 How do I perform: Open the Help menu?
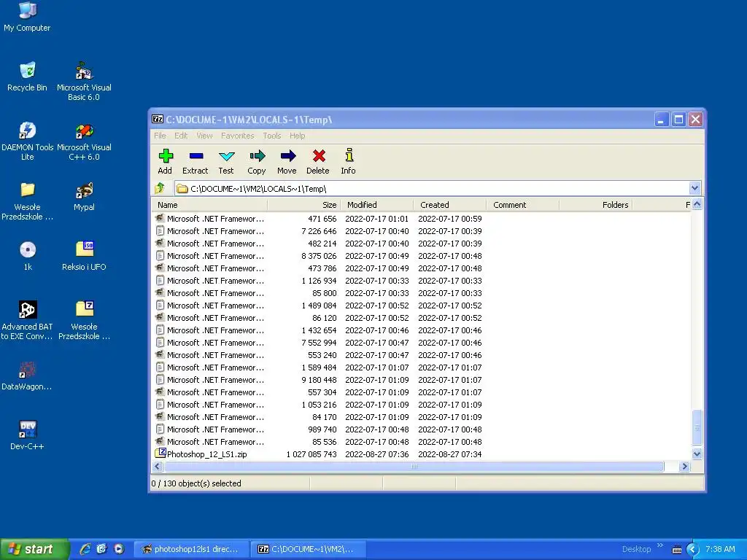click(x=298, y=136)
